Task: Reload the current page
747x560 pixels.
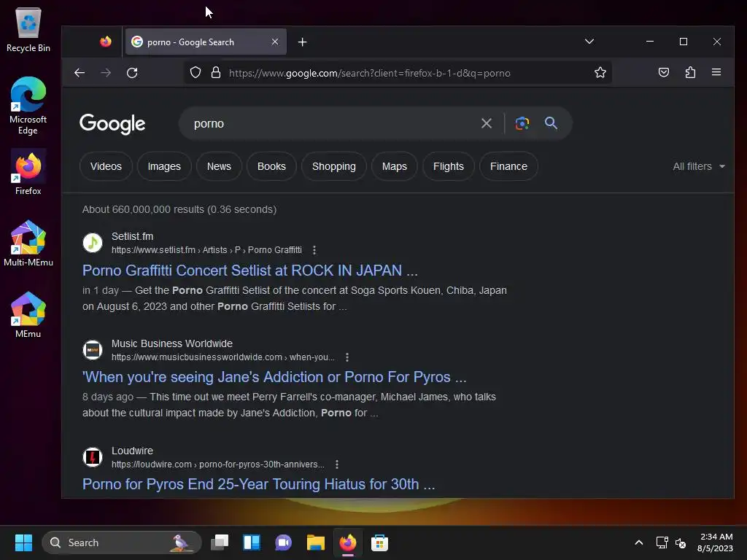Action: [x=132, y=73]
